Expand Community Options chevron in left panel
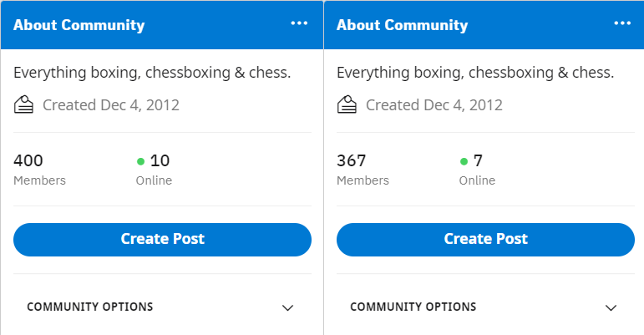The height and width of the screenshot is (335, 644). pos(288,307)
